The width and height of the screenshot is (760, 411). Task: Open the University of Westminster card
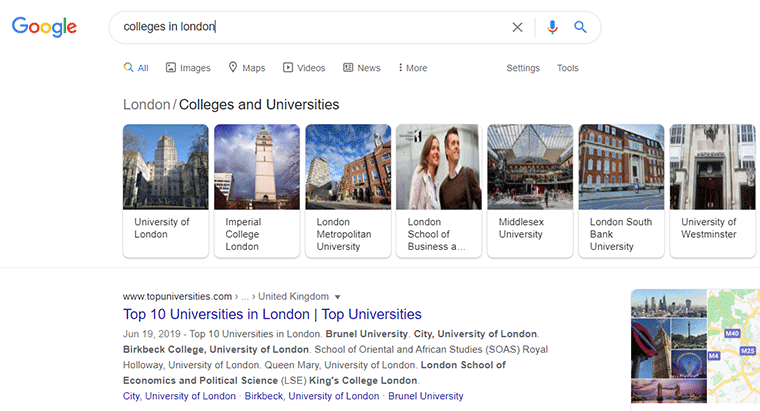click(712, 190)
